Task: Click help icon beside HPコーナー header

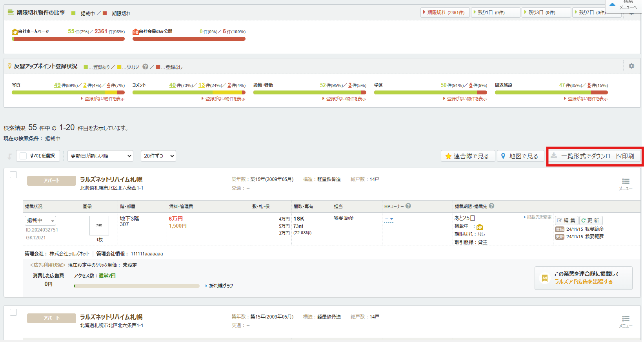Action: tap(408, 206)
